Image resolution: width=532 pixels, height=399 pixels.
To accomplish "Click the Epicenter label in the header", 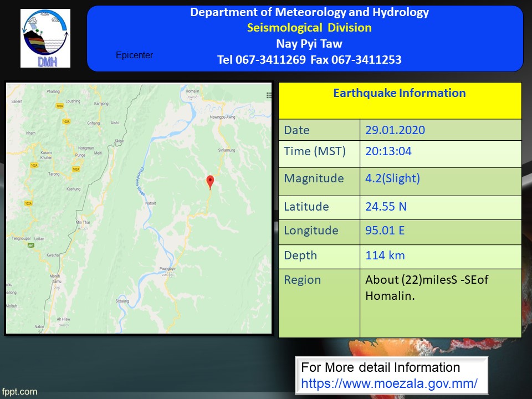I will click(x=134, y=55).
